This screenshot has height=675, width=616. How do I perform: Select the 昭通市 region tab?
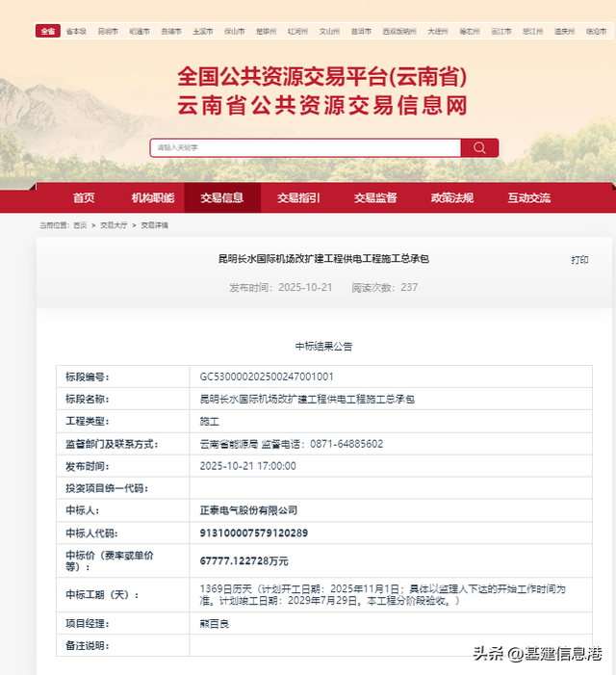140,32
